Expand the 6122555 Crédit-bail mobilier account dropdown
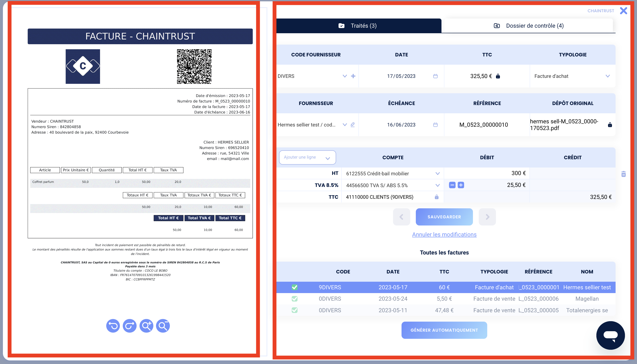The width and height of the screenshot is (637, 364). [437, 174]
